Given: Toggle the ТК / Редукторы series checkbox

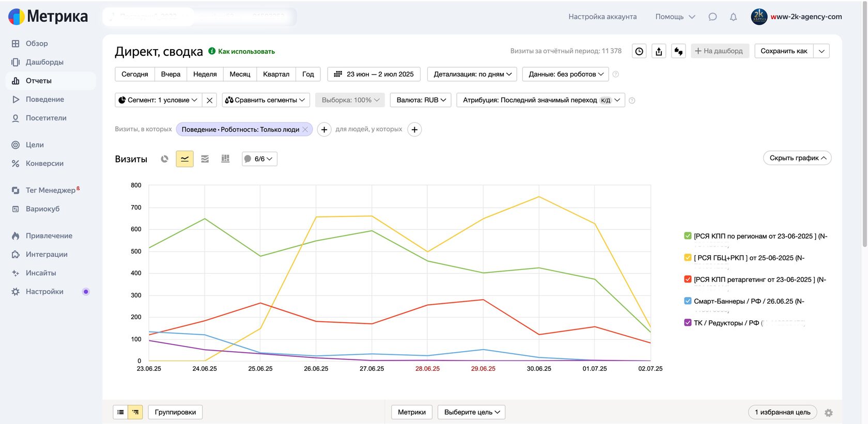Looking at the screenshot, I should [688, 323].
